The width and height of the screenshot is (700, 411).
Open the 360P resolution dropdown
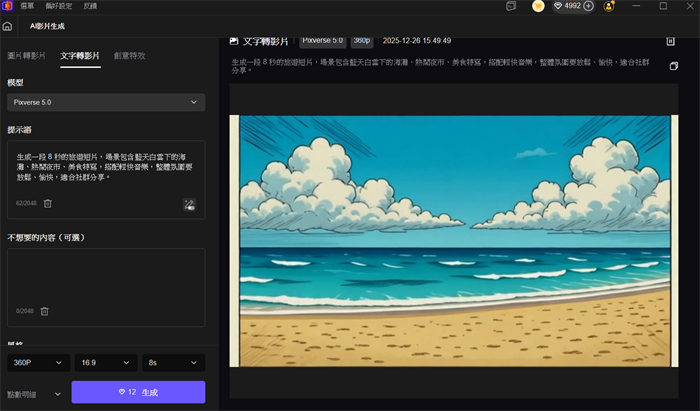tap(38, 363)
